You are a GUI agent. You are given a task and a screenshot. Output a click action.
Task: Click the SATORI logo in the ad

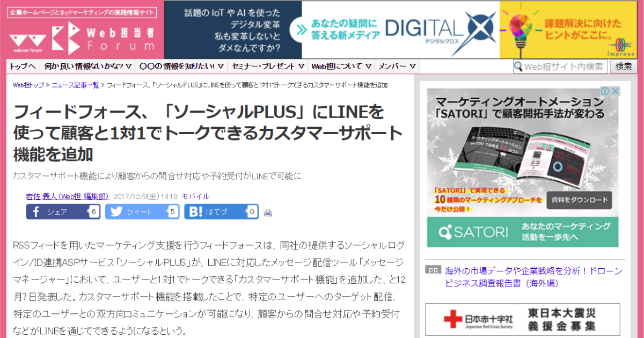(x=473, y=232)
